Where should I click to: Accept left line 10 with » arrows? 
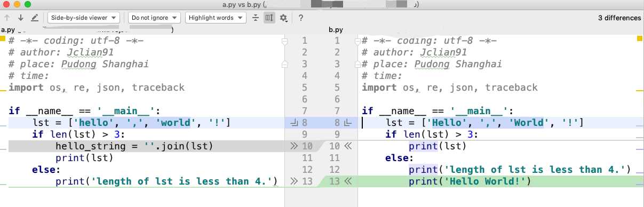(293, 146)
